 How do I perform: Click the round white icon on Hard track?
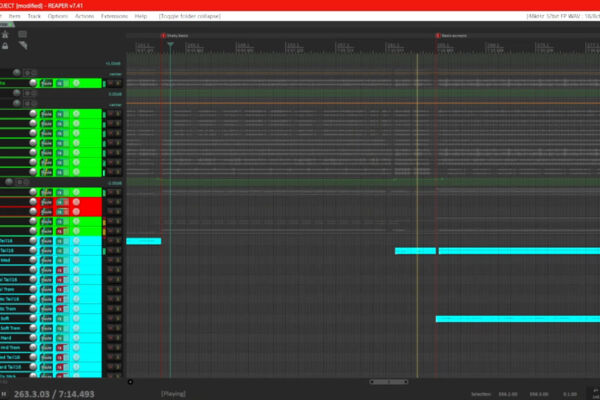pos(76,338)
